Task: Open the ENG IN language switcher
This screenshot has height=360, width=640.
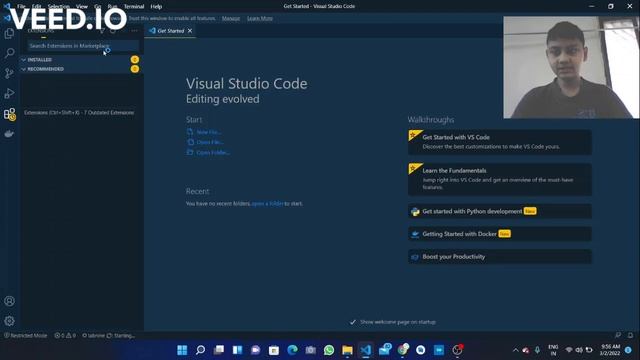Action: point(553,350)
